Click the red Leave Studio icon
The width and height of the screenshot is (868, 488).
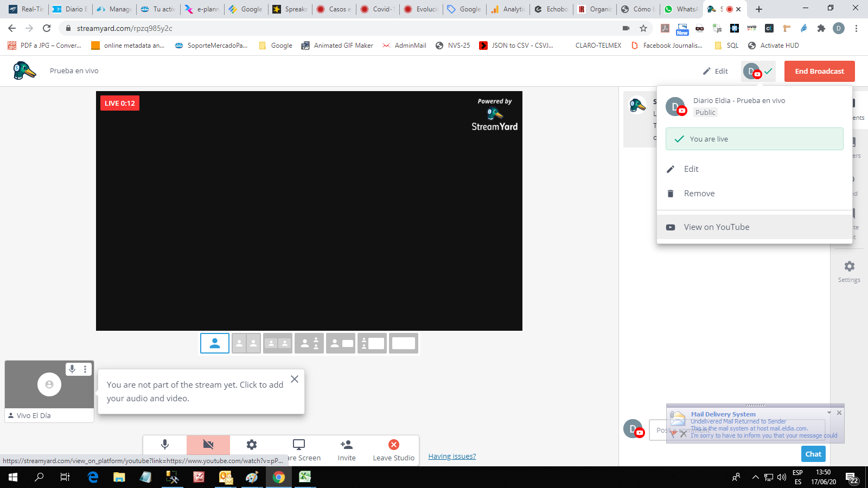(393, 445)
